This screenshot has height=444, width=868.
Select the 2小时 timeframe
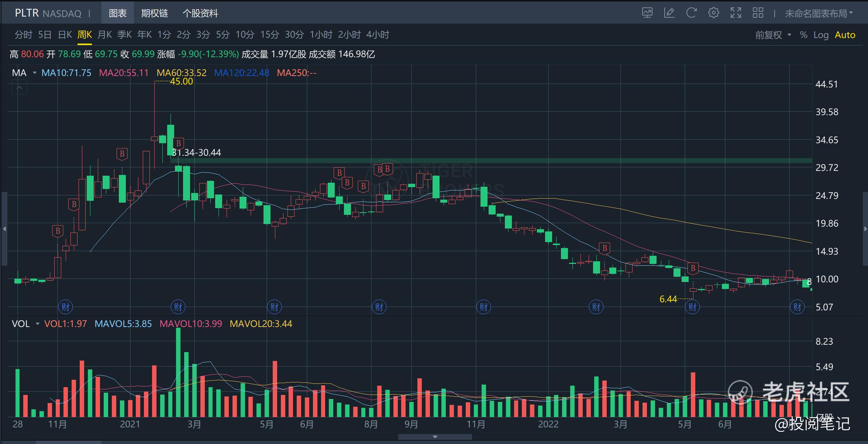[349, 35]
